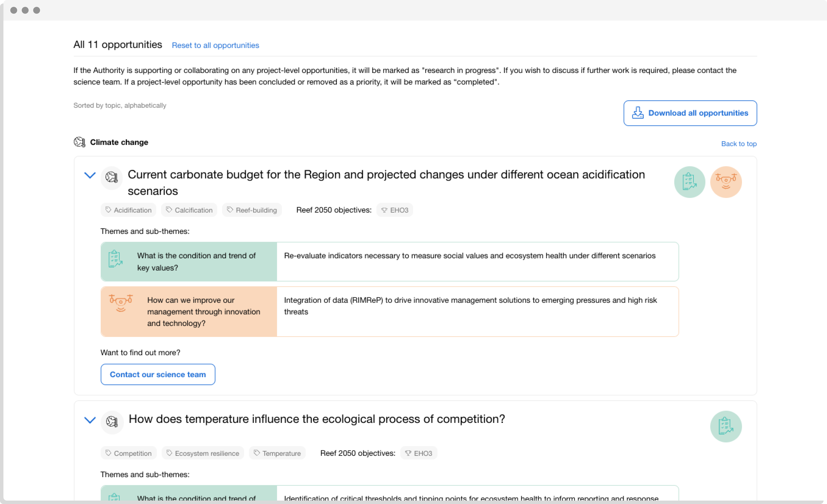
Task: Click the Climate change globe icon in section header
Action: (x=79, y=142)
